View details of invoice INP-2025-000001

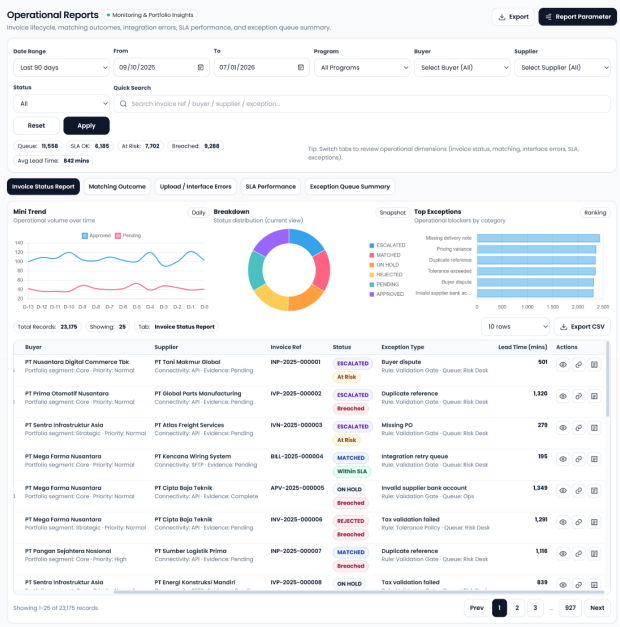[563, 366]
